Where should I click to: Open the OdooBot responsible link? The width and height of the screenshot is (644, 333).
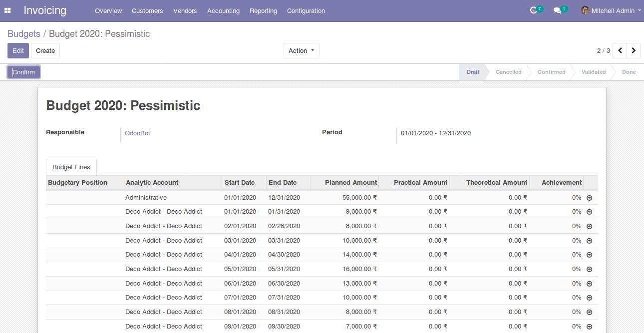coord(137,133)
